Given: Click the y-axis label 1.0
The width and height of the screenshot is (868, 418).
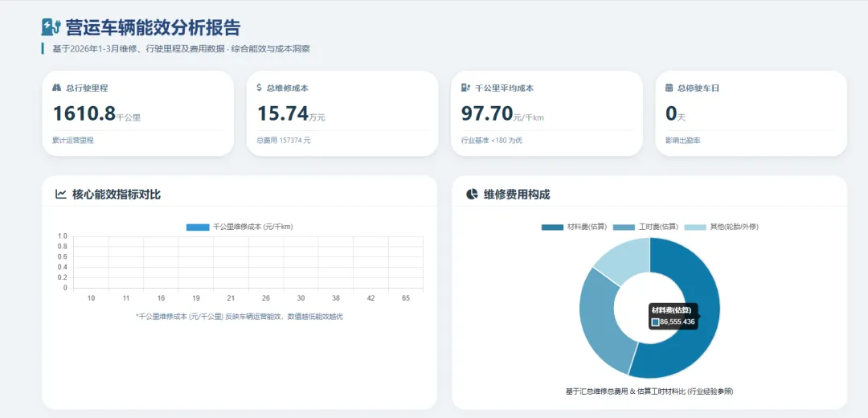Looking at the screenshot, I should [63, 236].
